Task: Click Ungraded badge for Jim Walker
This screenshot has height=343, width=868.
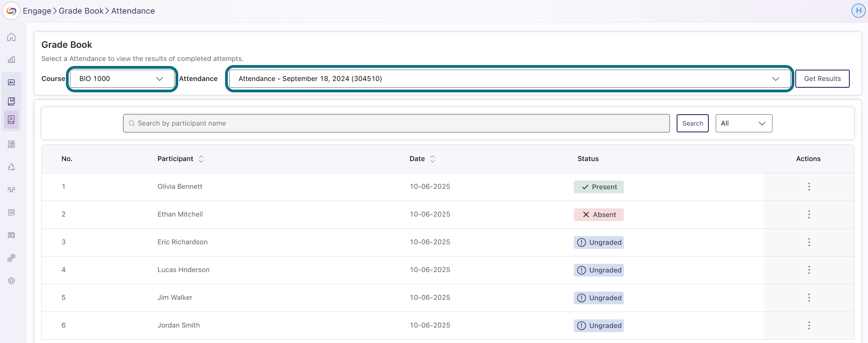Action: [599, 298]
